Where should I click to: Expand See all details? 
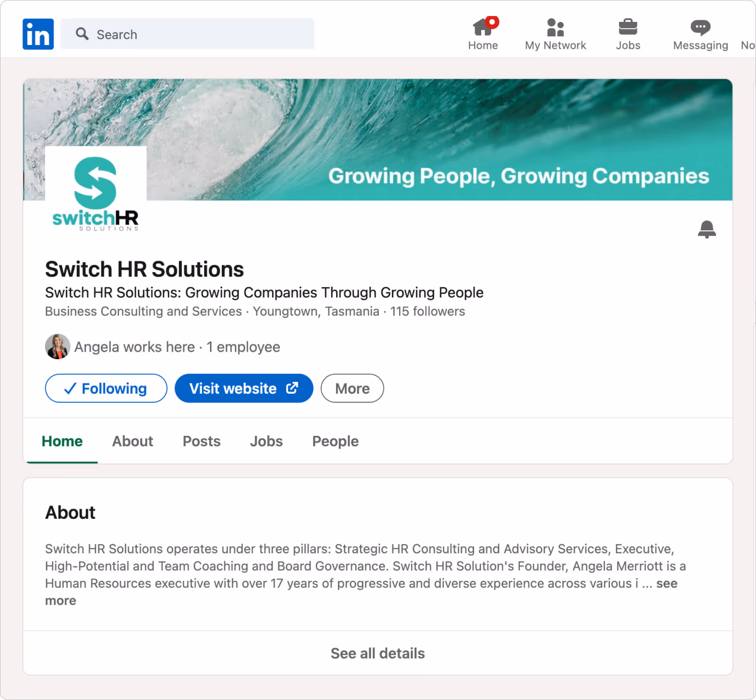point(377,653)
